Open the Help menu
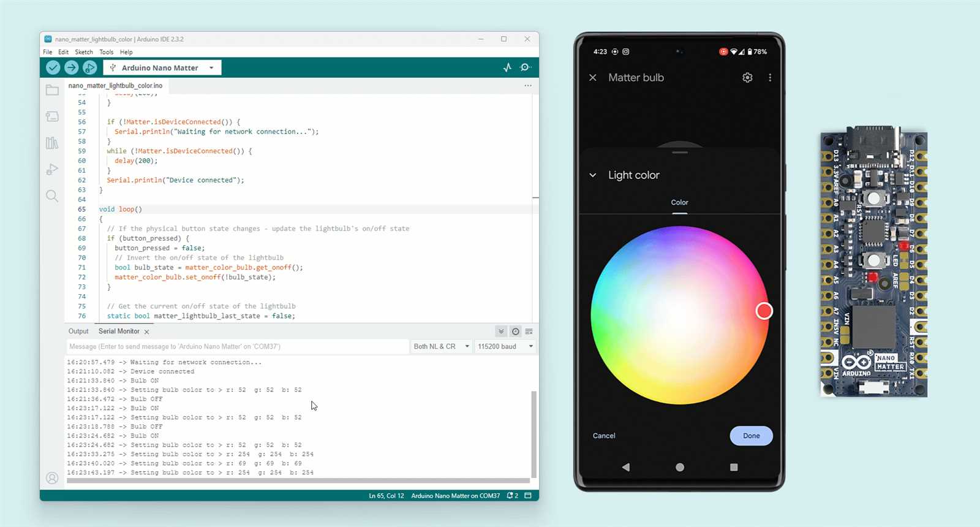 pyautogui.click(x=126, y=52)
